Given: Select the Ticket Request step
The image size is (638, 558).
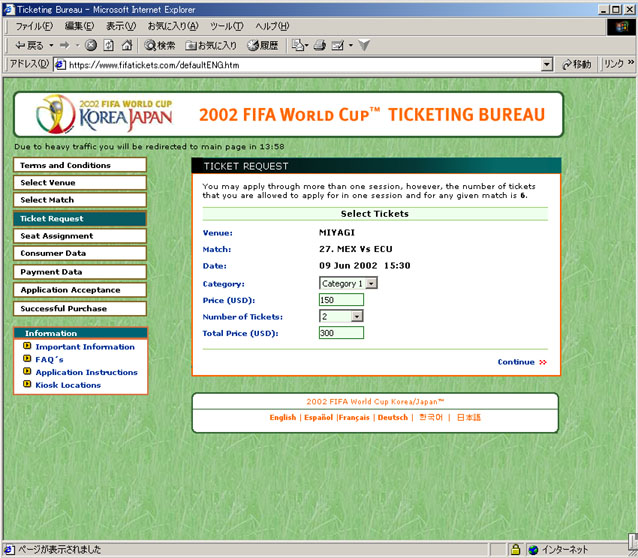Looking at the screenshot, I should pyautogui.click(x=80, y=219).
